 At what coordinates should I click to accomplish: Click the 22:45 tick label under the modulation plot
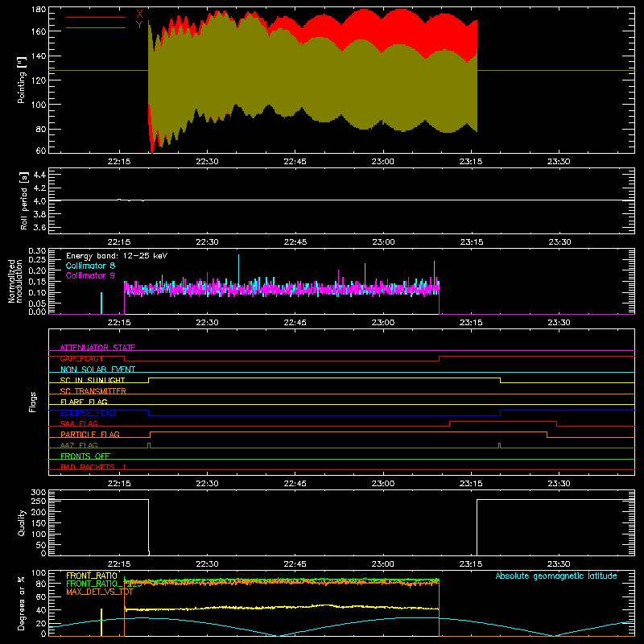pyautogui.click(x=295, y=323)
